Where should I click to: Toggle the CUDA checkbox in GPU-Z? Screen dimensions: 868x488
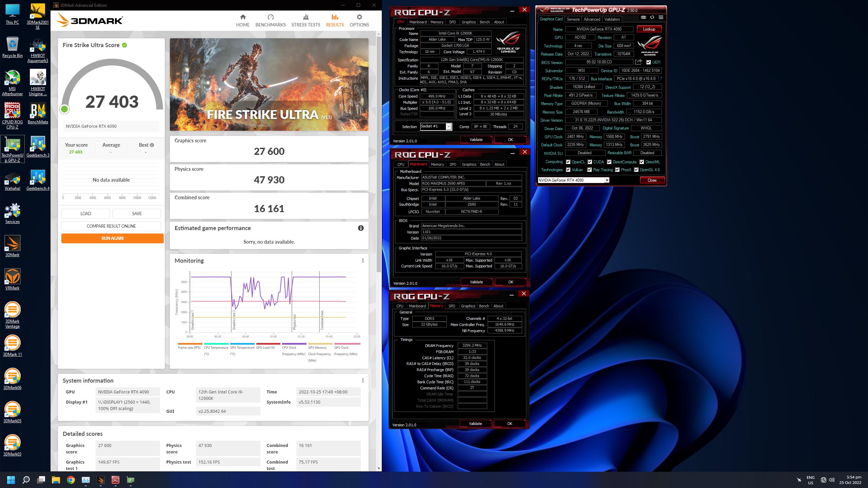pos(590,162)
